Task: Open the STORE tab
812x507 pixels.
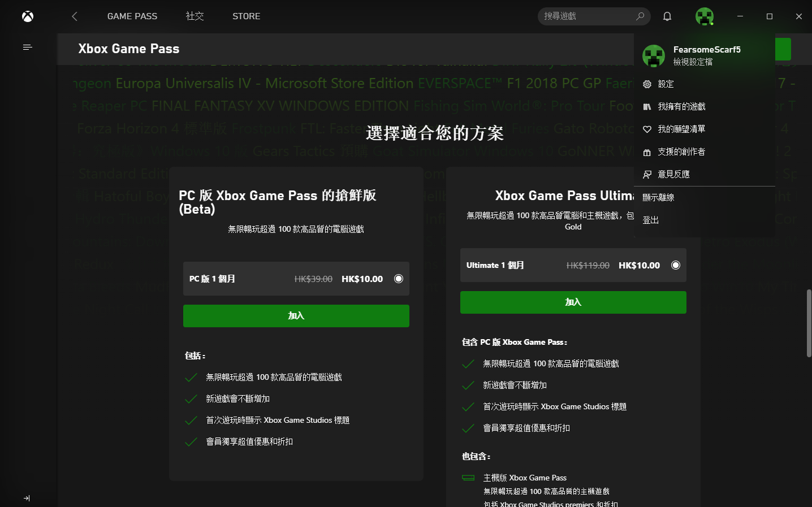Action: tap(247, 16)
